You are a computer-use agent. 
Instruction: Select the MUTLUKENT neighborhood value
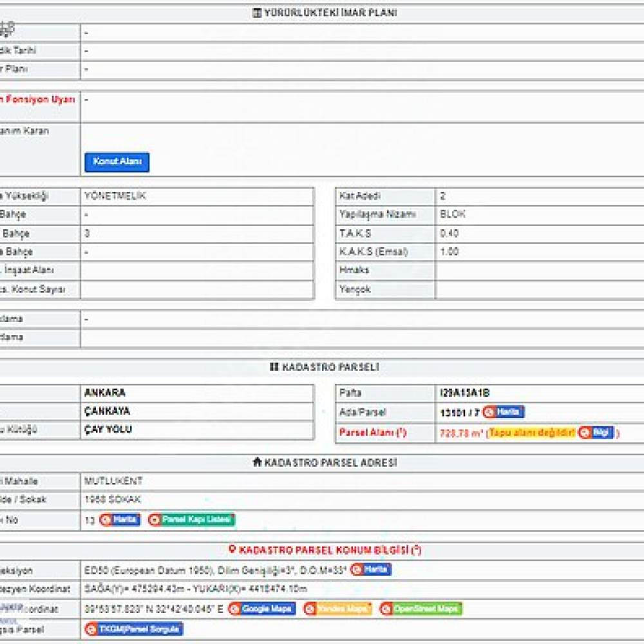[x=113, y=481]
